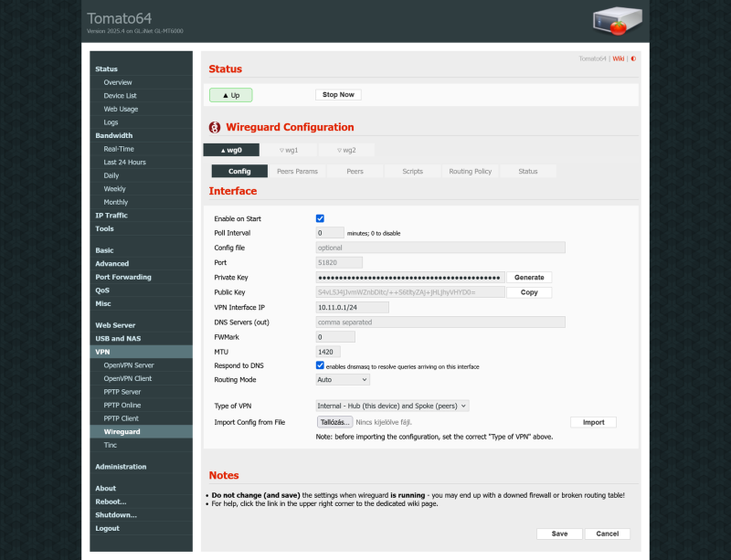The width and height of the screenshot is (731, 560).
Task: Click the DNS Servers (out) field
Action: pyautogui.click(x=440, y=322)
